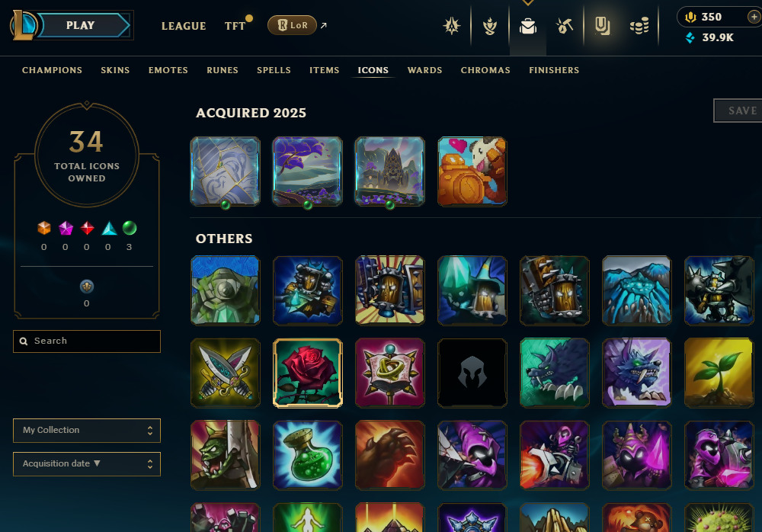The image size is (762, 532).
Task: Click the League 'L' logo icon
Action: [24, 25]
